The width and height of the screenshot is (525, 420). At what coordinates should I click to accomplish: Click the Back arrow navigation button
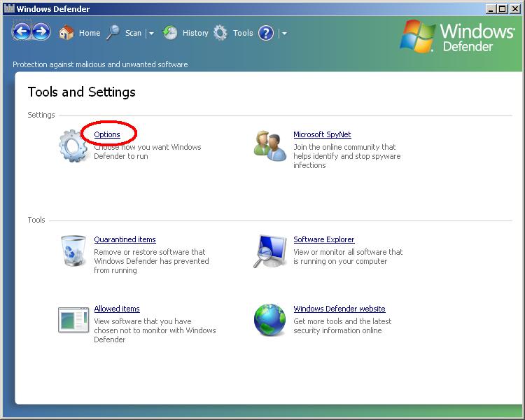[22, 32]
